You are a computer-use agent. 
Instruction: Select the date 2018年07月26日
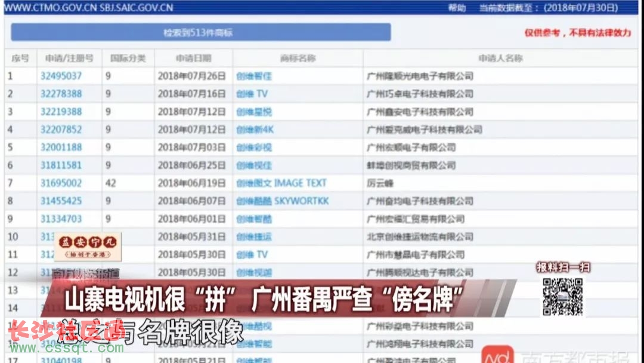(192, 76)
